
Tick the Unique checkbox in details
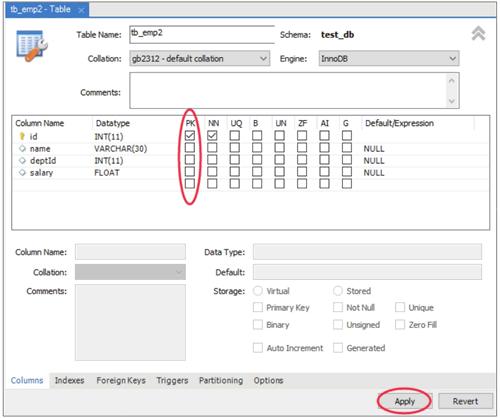400,307
